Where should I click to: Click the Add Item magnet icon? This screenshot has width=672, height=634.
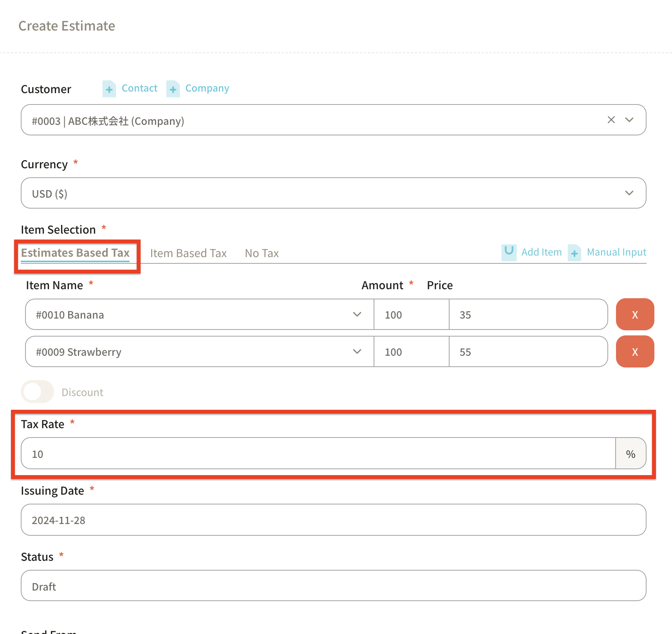coord(509,252)
